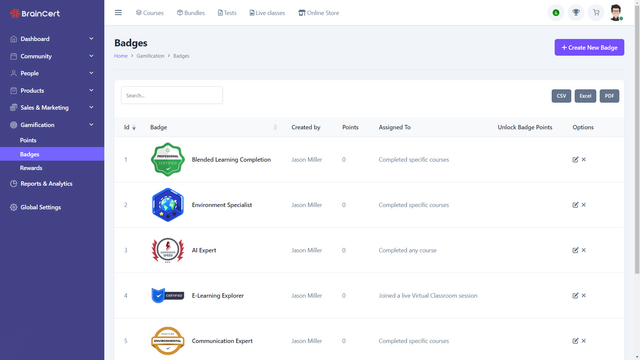
Task: Click the Assigned To column header
Action: coord(394,127)
